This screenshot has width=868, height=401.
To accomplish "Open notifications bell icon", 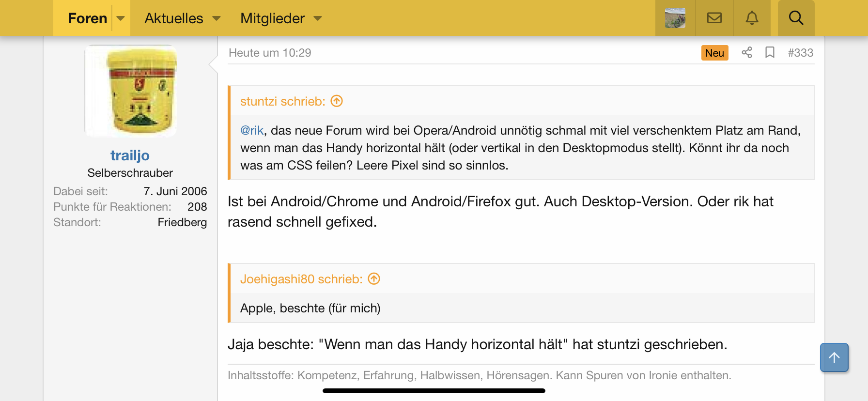I will click(x=752, y=18).
